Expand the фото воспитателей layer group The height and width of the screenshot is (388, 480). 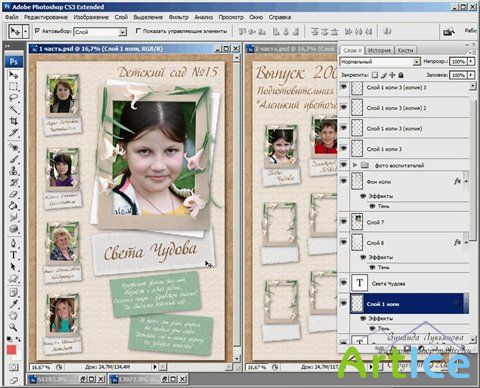(355, 165)
